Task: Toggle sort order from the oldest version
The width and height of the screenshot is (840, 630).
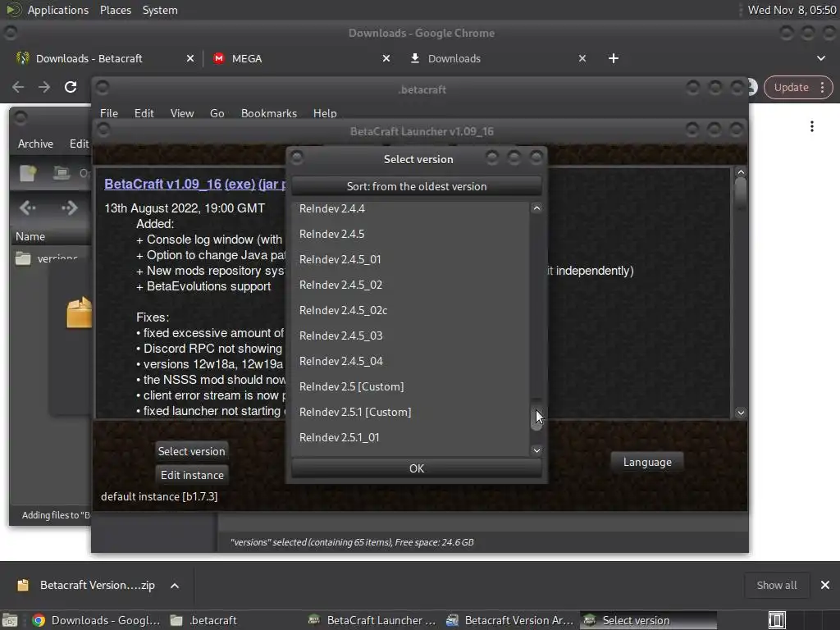Action: pyautogui.click(x=416, y=186)
